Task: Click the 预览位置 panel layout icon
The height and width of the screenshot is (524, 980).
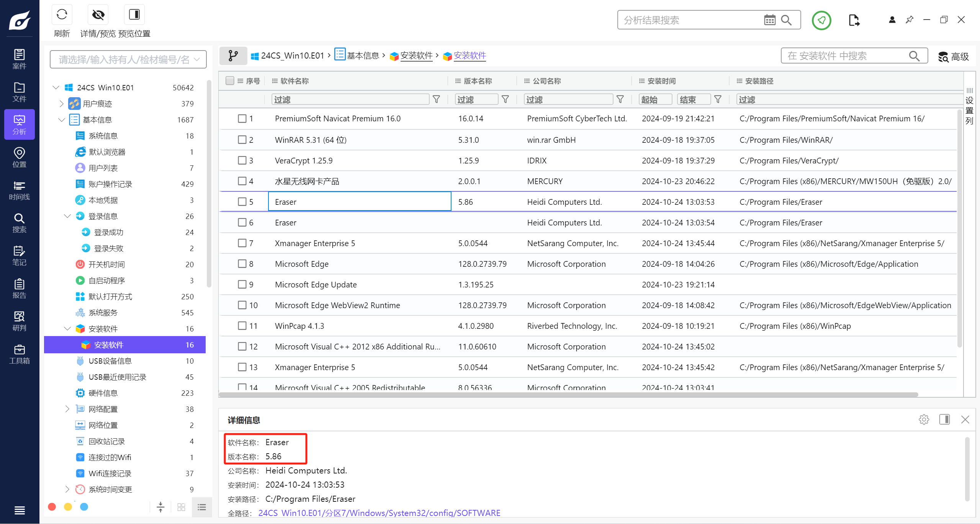Action: pyautogui.click(x=134, y=15)
